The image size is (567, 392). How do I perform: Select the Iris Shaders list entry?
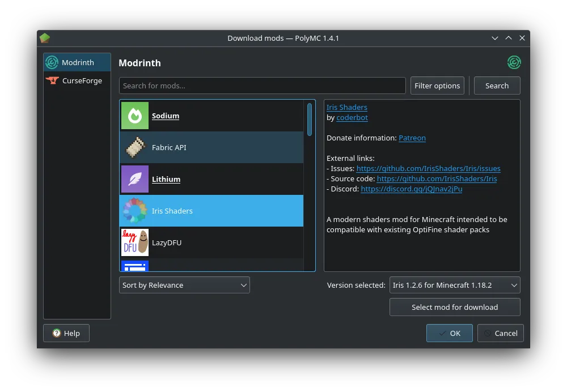pyautogui.click(x=211, y=211)
